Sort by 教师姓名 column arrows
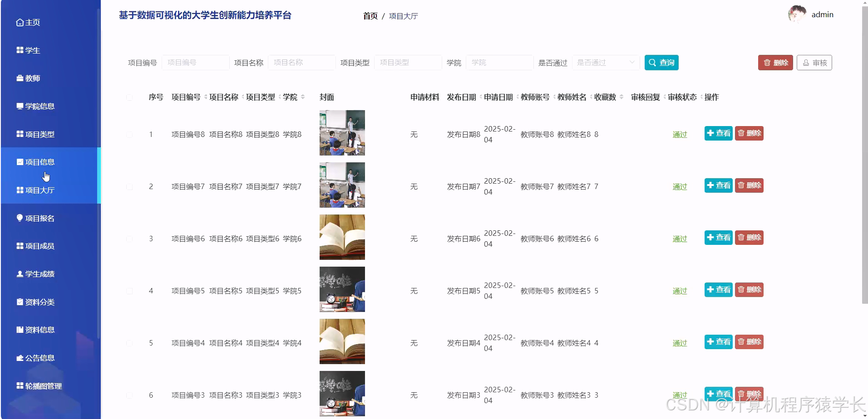Viewport: 868px width, 419px height. point(591,97)
